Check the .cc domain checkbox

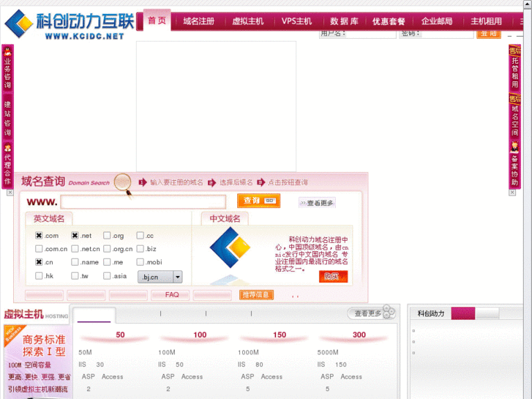140,235
